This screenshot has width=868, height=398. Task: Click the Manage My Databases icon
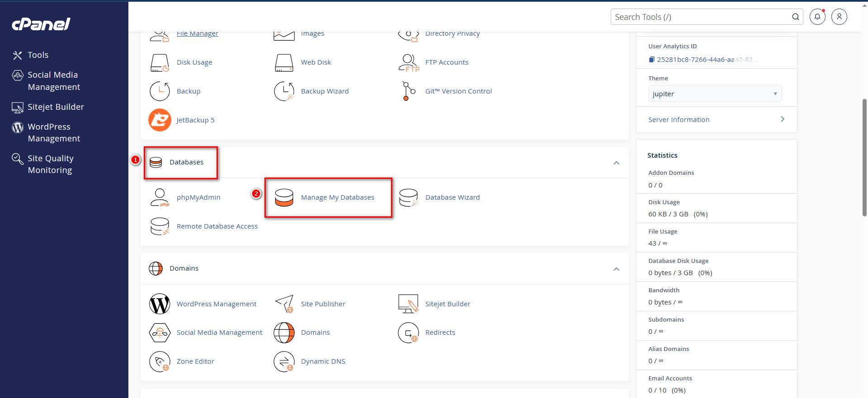click(x=284, y=198)
